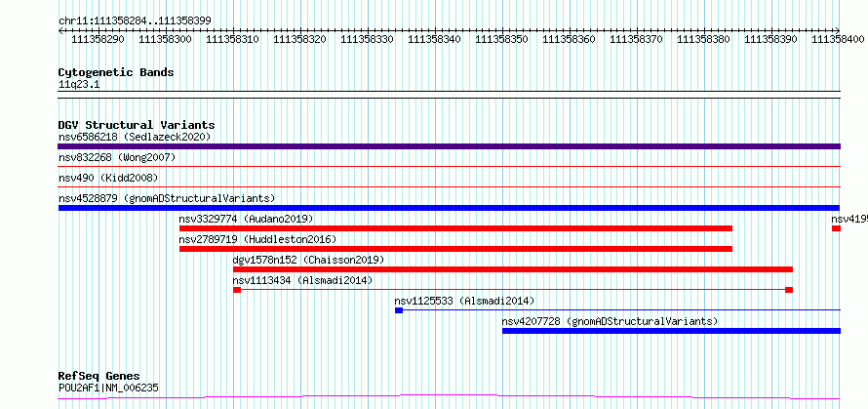Click the DGV Structural Variants heading
This screenshot has width=868, height=409.
coord(137,125)
